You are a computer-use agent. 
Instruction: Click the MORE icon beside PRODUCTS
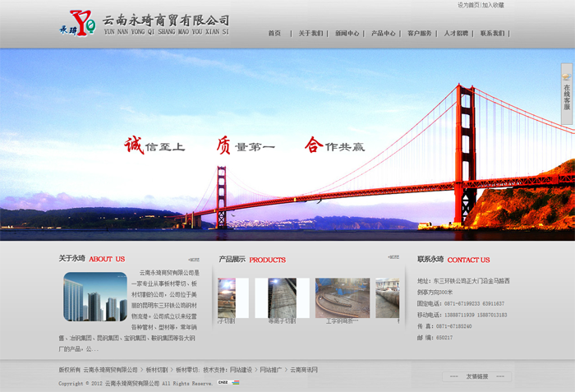click(x=393, y=257)
